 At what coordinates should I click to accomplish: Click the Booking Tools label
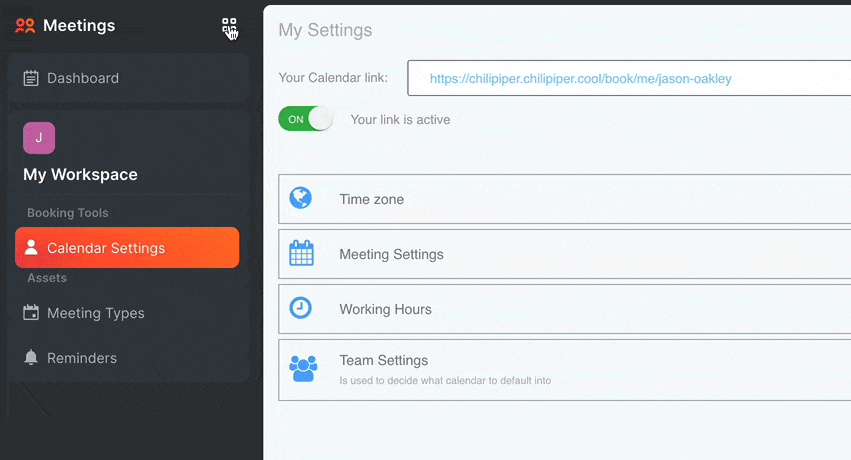[x=68, y=213]
